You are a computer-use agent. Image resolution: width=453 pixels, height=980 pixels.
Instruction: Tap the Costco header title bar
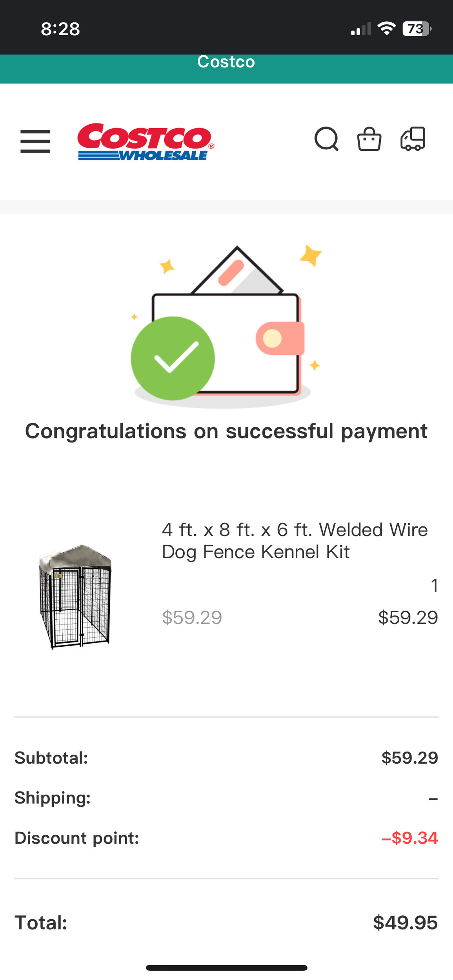pos(226,62)
